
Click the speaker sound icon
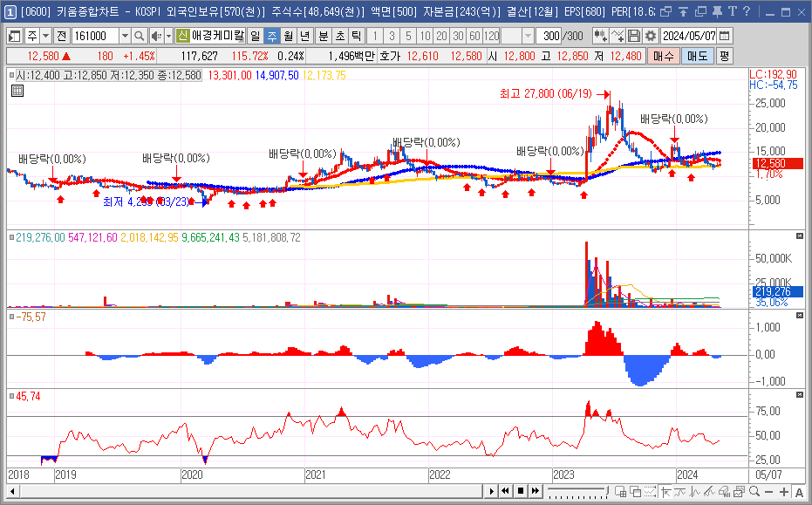156,36
